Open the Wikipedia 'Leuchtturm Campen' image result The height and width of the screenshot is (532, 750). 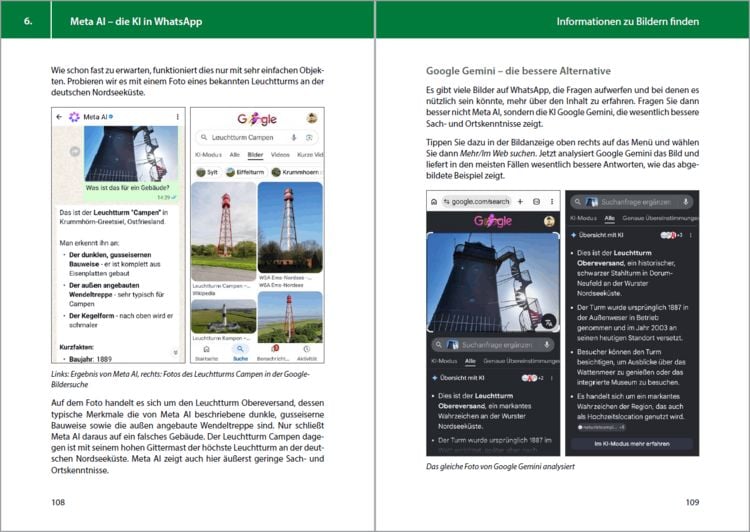point(223,232)
